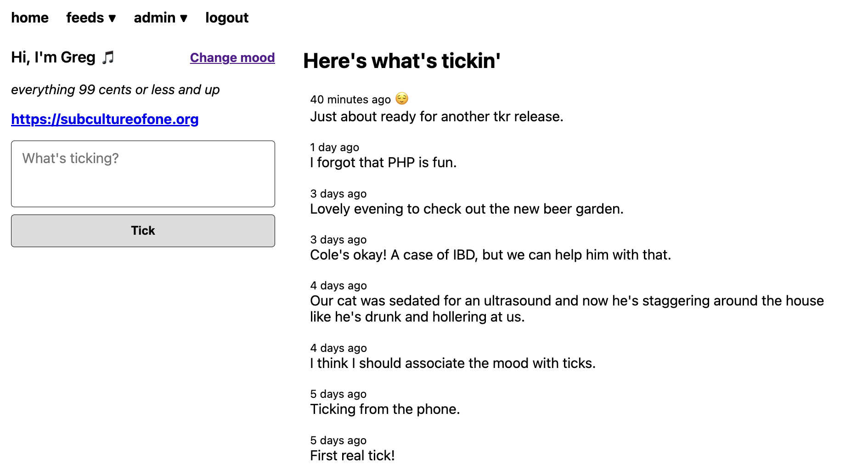
Task: Click the Here's what's tickin' heading
Action: 401,61
